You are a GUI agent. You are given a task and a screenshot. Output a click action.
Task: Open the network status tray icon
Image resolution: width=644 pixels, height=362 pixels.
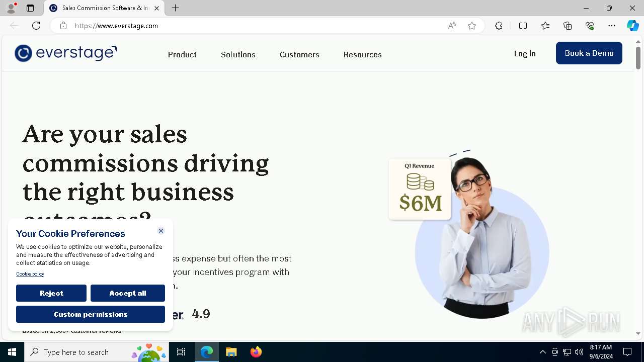(x=567, y=352)
